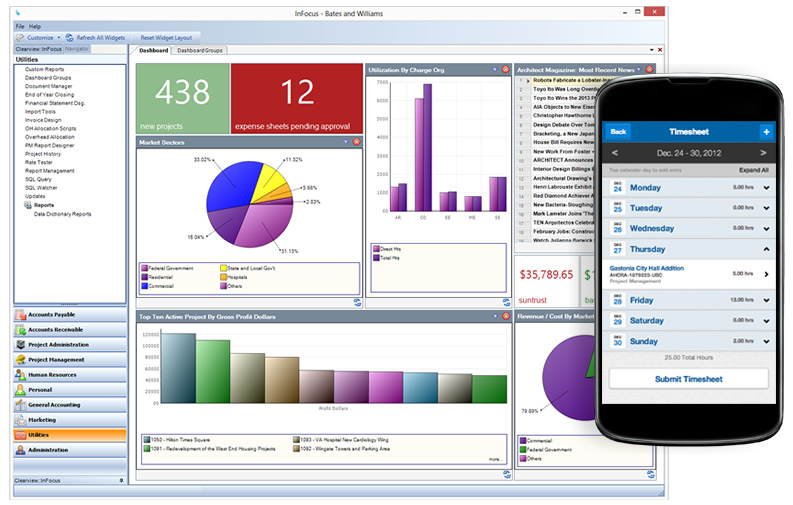
Task: Open Architect Magazine widget dropdown menu
Action: point(639,69)
